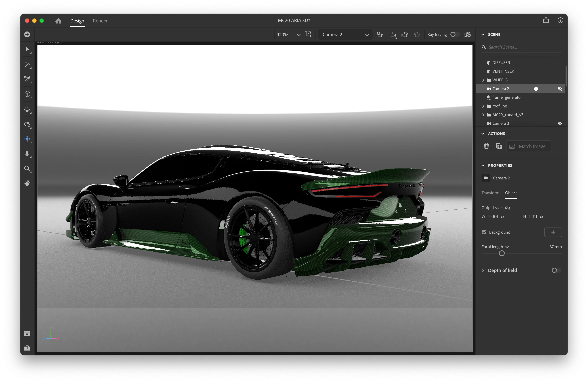Viewport: 588px width, 382px height.
Task: Click the Share export icon
Action: tap(546, 20)
